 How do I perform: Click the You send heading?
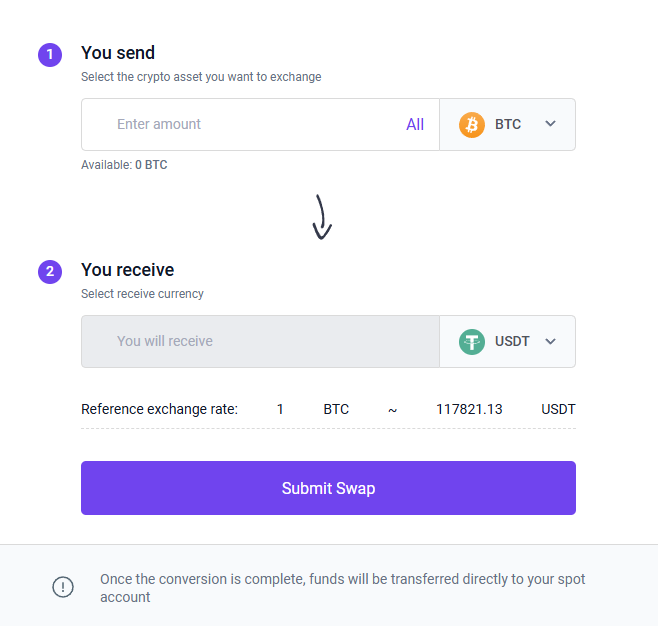118,53
